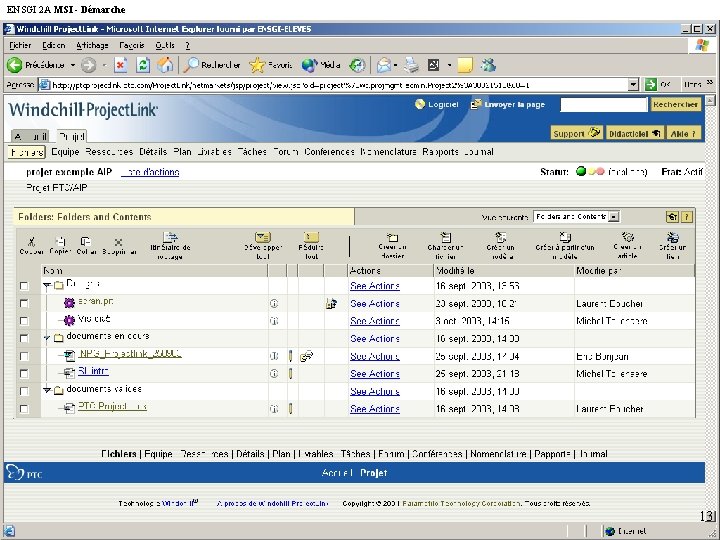720x540 pixels.
Task: Click the Mail envelope icon in browser toolbar
Action: pos(383,65)
